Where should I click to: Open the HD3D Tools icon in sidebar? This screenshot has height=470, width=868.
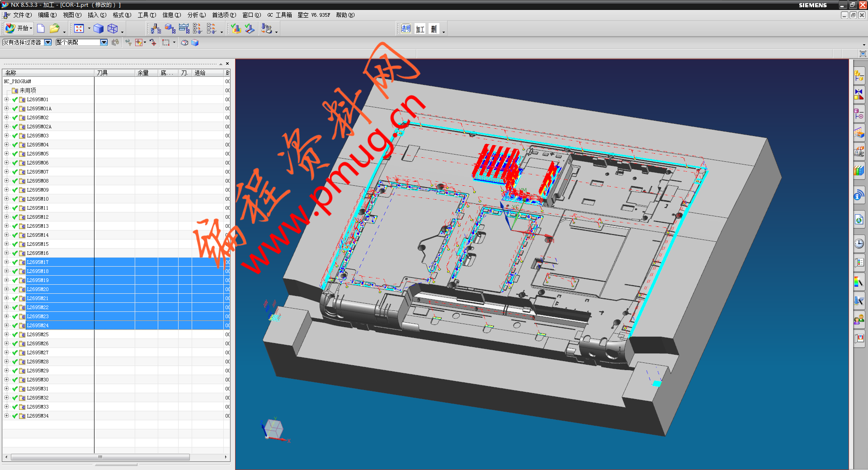pyautogui.click(x=859, y=196)
